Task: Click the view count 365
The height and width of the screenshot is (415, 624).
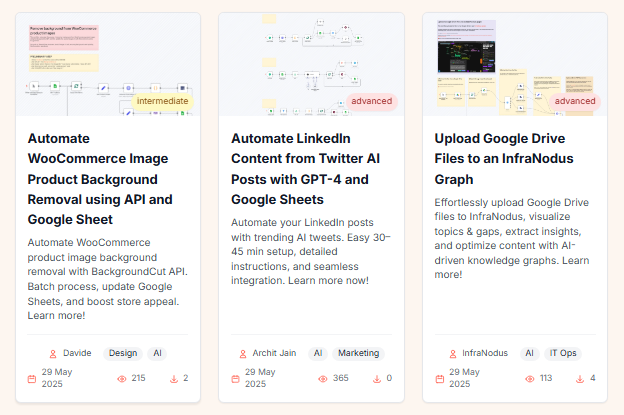Action: click(x=341, y=378)
